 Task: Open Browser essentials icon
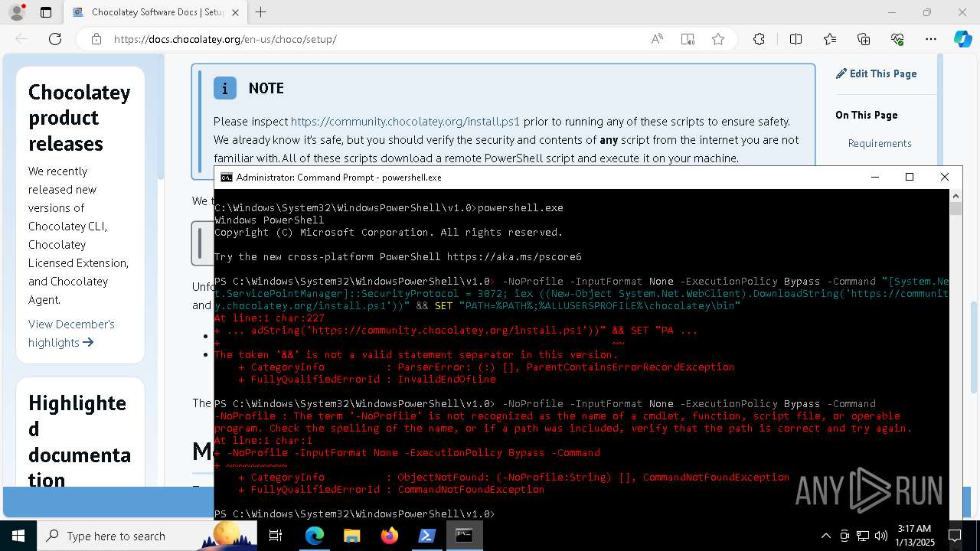pos(897,39)
